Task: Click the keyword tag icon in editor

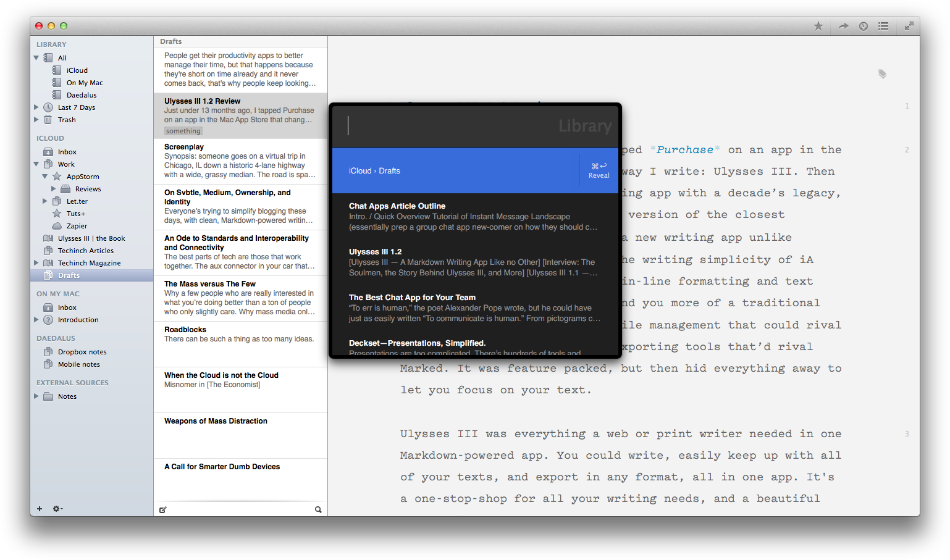Action: [883, 73]
